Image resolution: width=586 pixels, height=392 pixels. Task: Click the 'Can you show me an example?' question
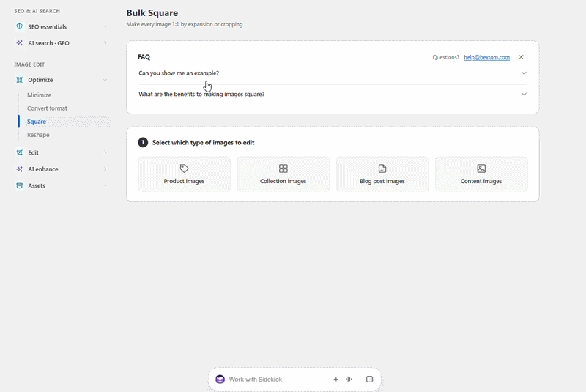(179, 73)
